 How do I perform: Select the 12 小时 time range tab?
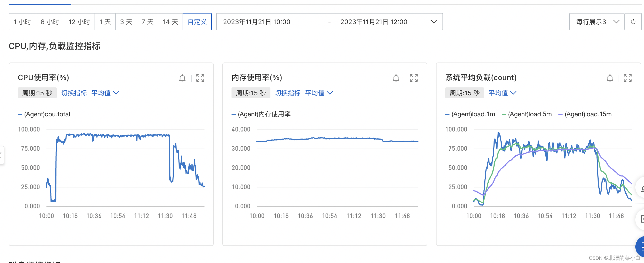coord(79,22)
